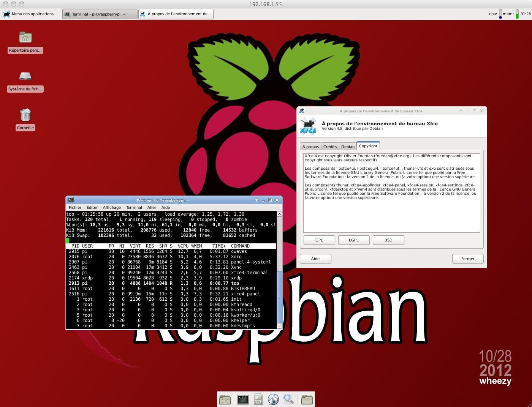Viewport: 532px width, 407px height.
Task: Open the Menu des applications
Action: pos(28,14)
